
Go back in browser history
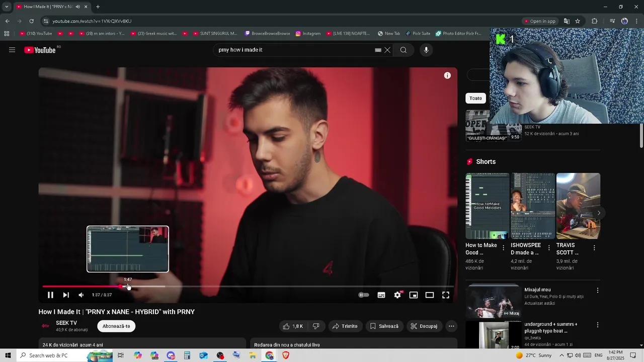coord(7,21)
